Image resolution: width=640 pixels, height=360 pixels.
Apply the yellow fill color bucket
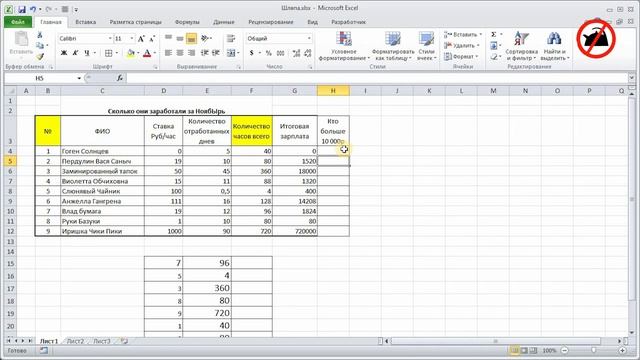click(x=131, y=53)
